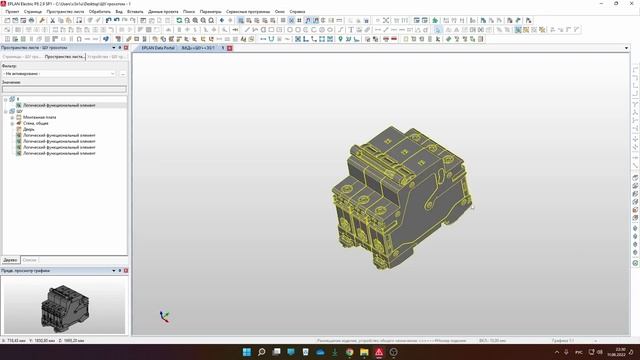The image size is (640, 360).
Task: Close the open document tab with the red X
Action: coord(230,48)
